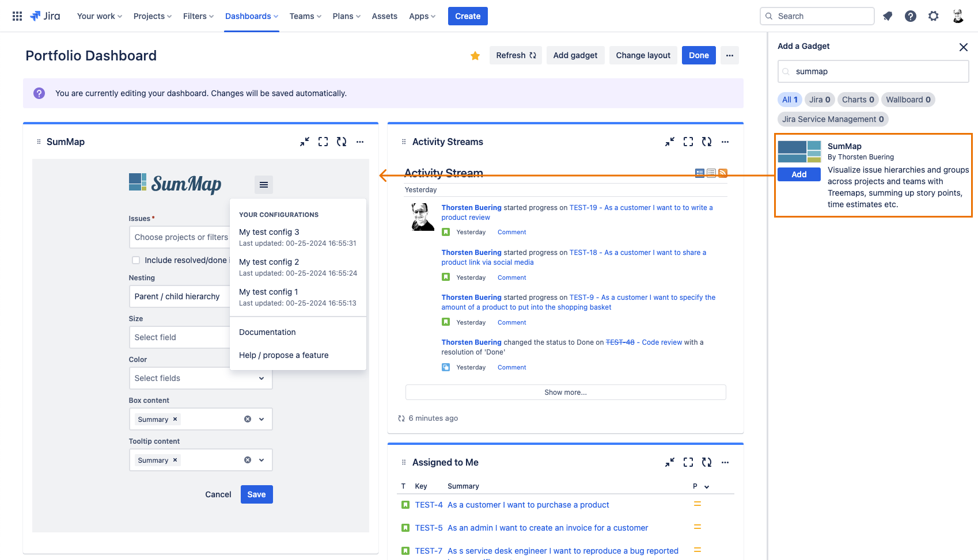Expand the Apps menu
This screenshot has height=560, width=978.
coord(422,16)
